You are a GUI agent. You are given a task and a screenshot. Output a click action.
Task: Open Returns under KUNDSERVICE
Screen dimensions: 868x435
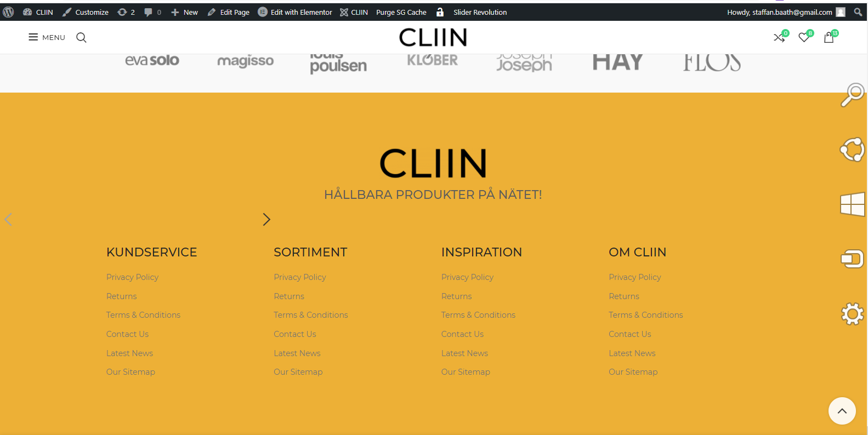pos(121,296)
